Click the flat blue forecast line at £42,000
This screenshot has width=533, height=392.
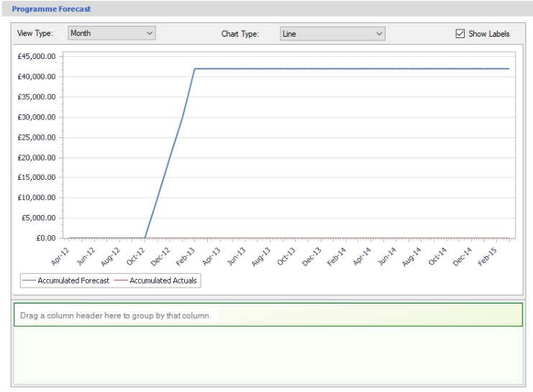(x=352, y=68)
